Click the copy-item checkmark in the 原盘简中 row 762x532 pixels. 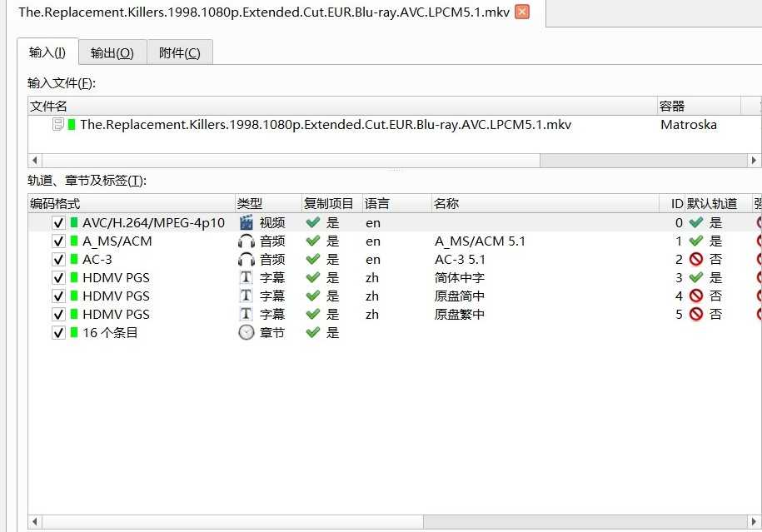point(313,296)
